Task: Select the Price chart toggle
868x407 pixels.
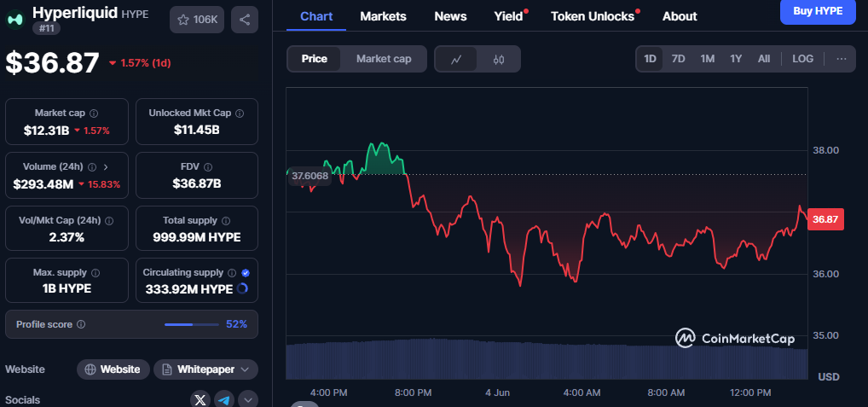Action: [x=315, y=59]
